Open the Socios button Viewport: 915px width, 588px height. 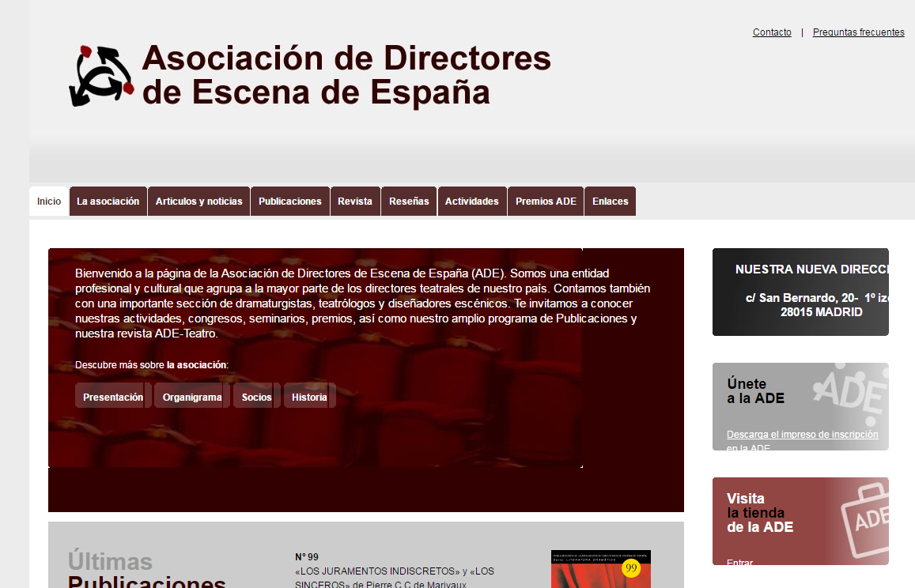(256, 397)
